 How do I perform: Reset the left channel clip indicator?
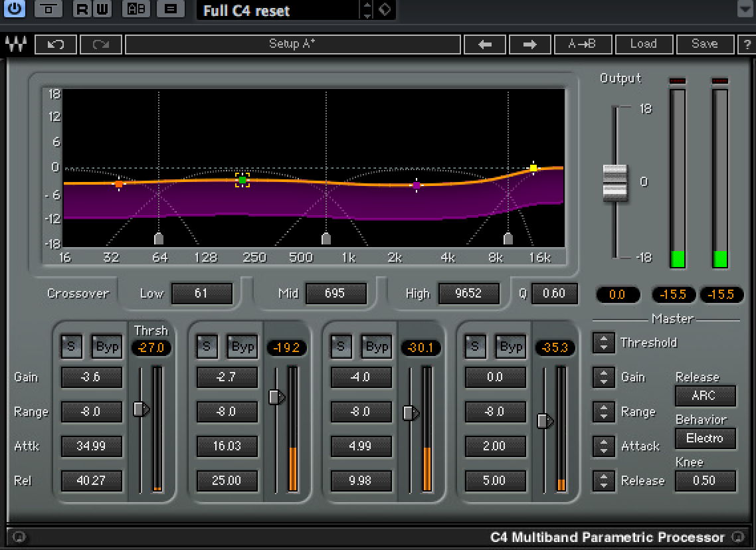(678, 80)
